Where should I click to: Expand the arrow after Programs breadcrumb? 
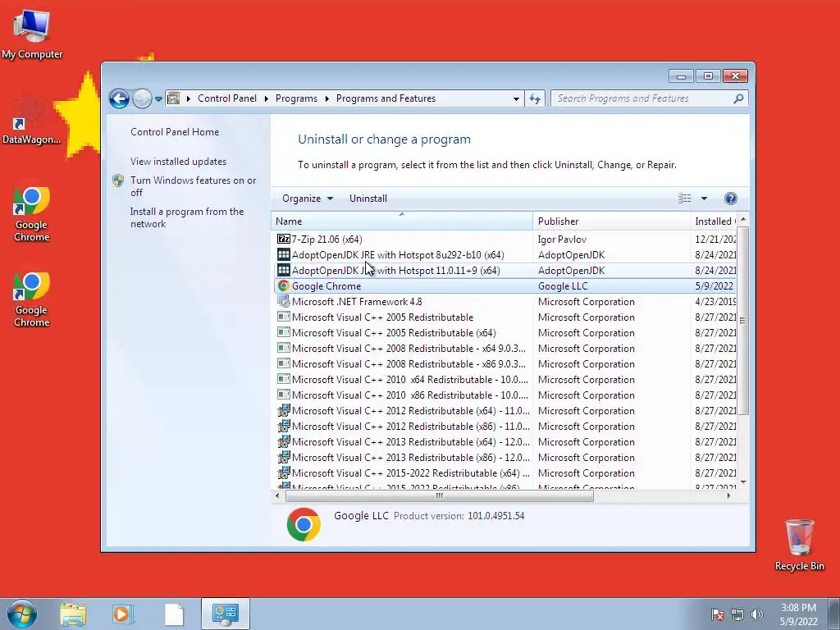(x=326, y=98)
